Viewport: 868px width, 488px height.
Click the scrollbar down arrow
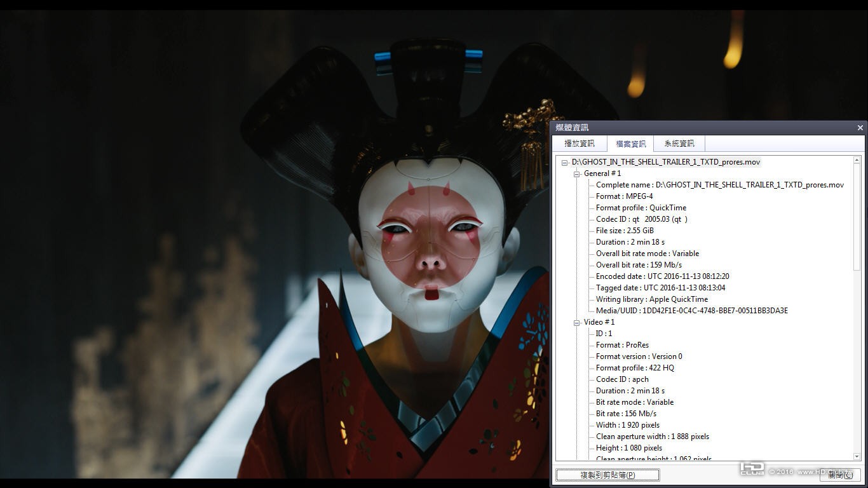[x=857, y=456]
